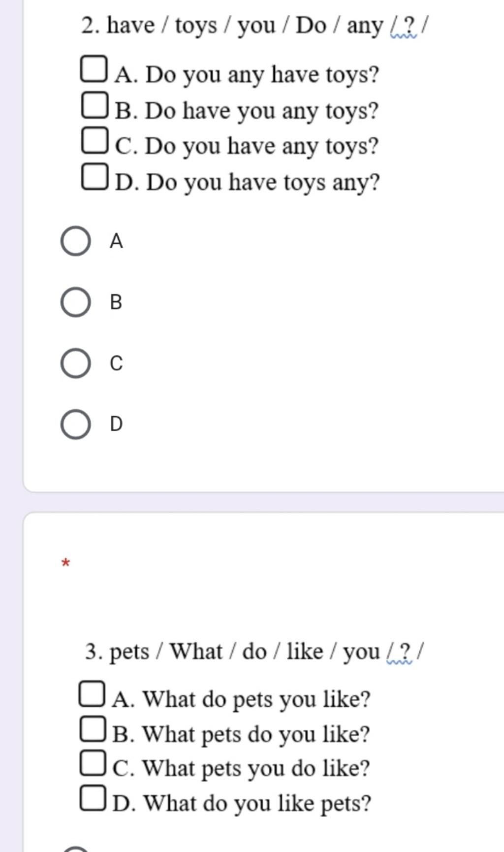This screenshot has width=504, height=852.
Task: Check box beside "Do you any have toys?"
Action: click(x=93, y=69)
